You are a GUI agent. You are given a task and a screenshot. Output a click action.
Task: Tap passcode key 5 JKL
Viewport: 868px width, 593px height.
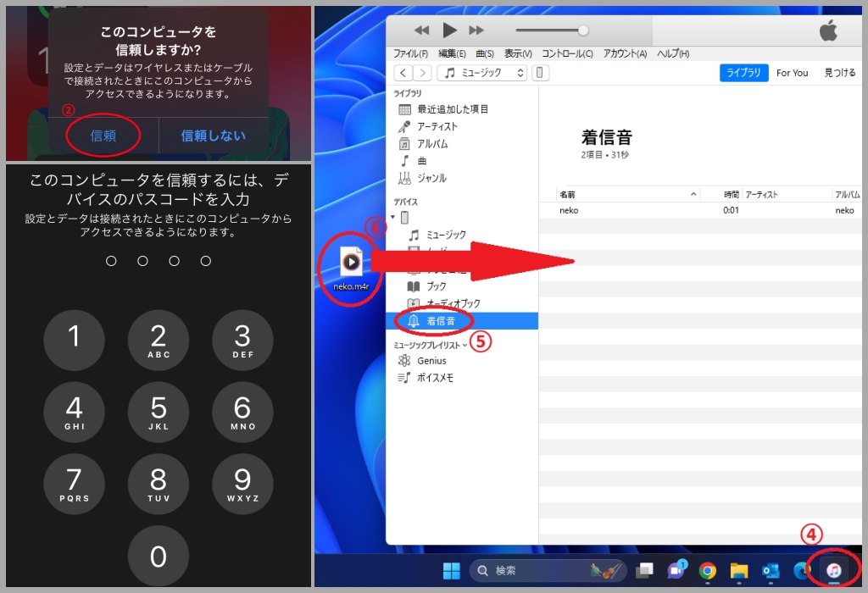159,412
